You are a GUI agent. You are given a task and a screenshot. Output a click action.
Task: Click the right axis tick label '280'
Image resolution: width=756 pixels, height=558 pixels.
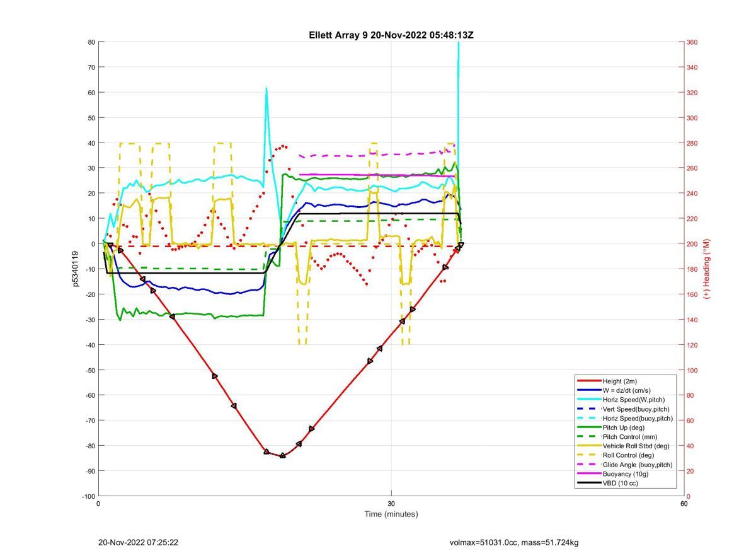[x=692, y=143]
